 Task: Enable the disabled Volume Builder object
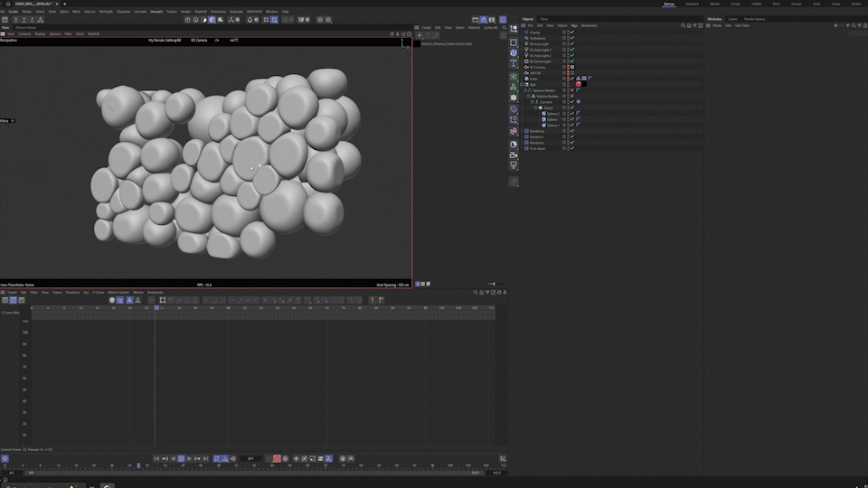point(572,97)
